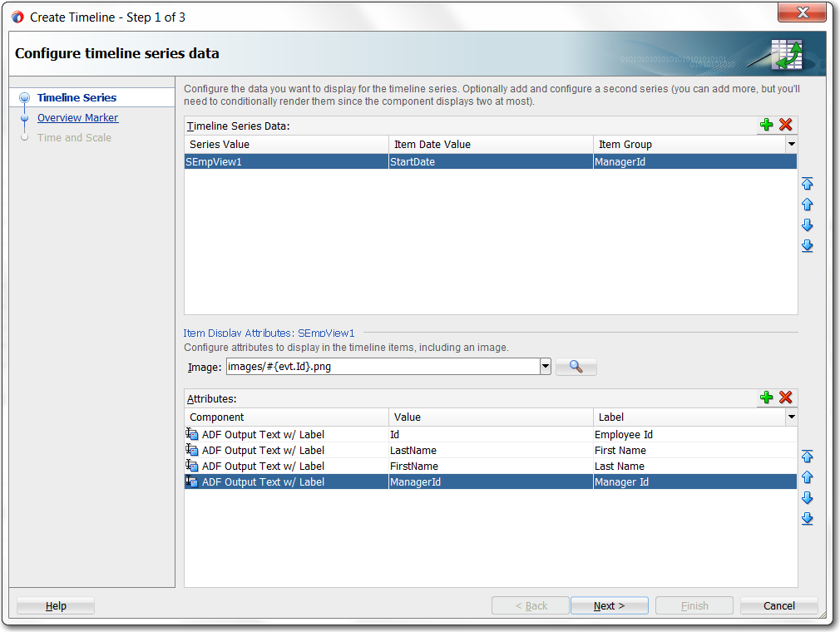
Task: Click component icon in Id attribute row
Action: point(192,434)
